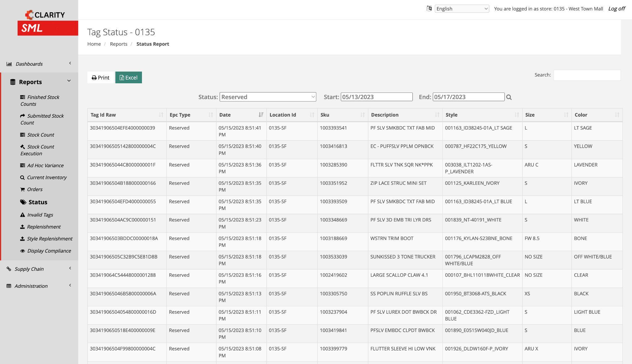Click the Supply Chain link icon
632x364 pixels.
click(9, 269)
